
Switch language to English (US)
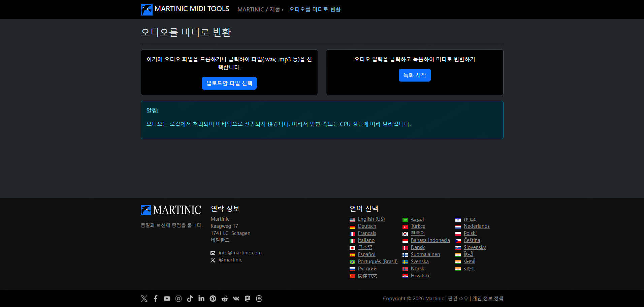point(371,219)
